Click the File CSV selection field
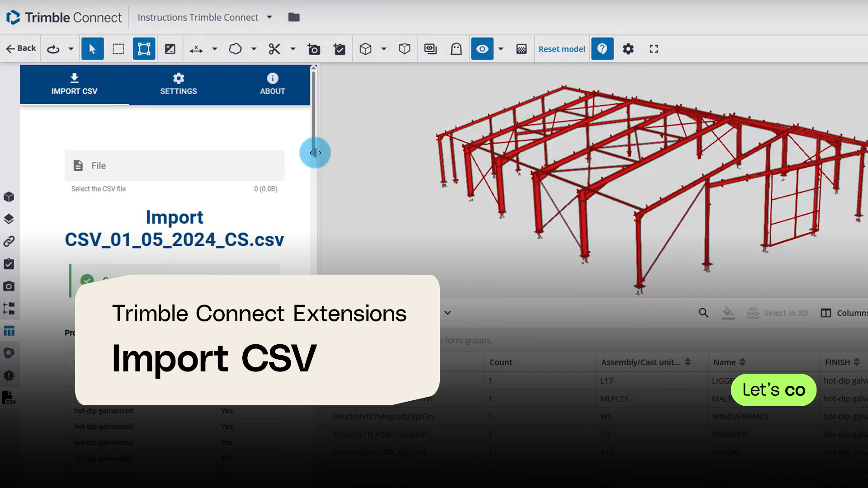The height and width of the screenshot is (488, 868). tap(175, 165)
